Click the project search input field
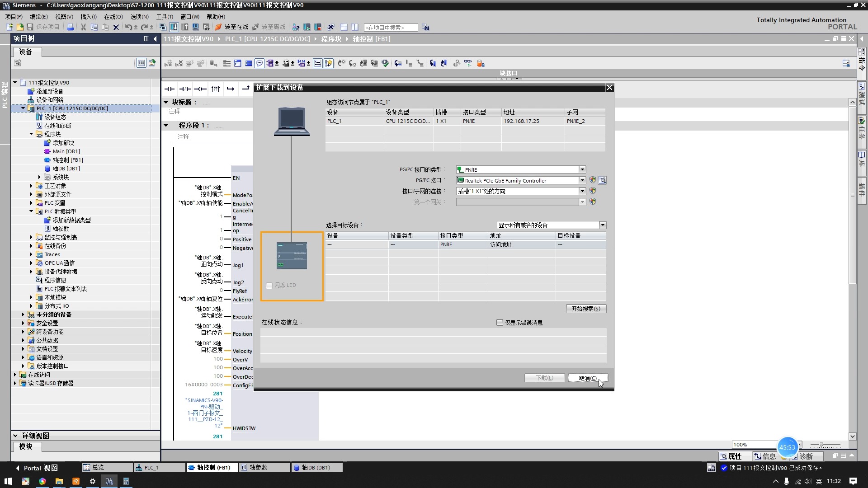This screenshot has height=488, width=868. point(391,28)
